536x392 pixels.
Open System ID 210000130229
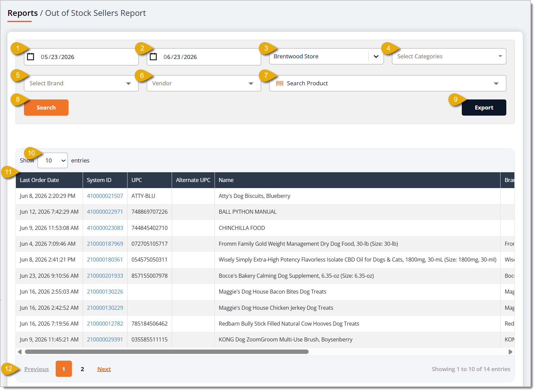click(x=105, y=308)
